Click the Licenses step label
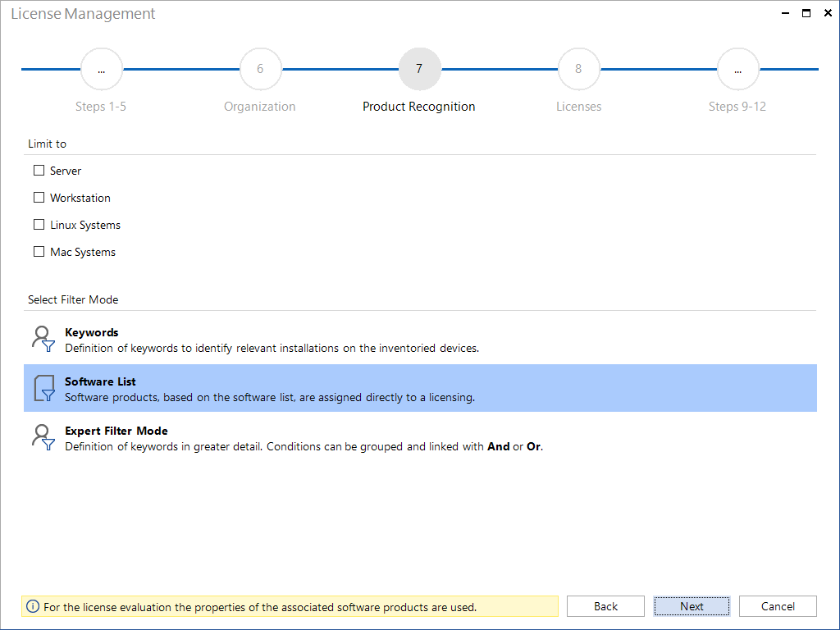The height and width of the screenshot is (630, 840). 578,107
